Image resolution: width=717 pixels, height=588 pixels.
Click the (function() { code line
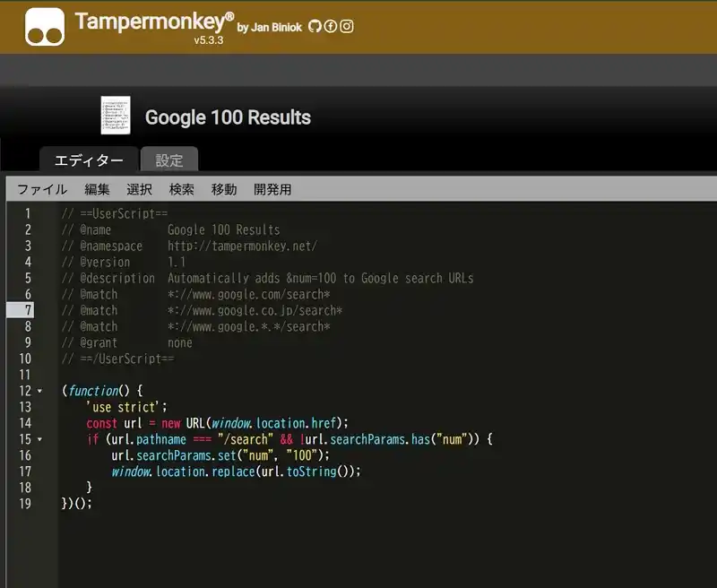pos(102,391)
